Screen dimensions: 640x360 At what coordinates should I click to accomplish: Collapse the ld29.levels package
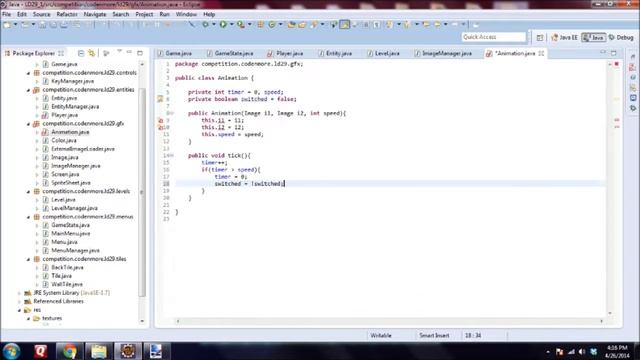click(29, 192)
